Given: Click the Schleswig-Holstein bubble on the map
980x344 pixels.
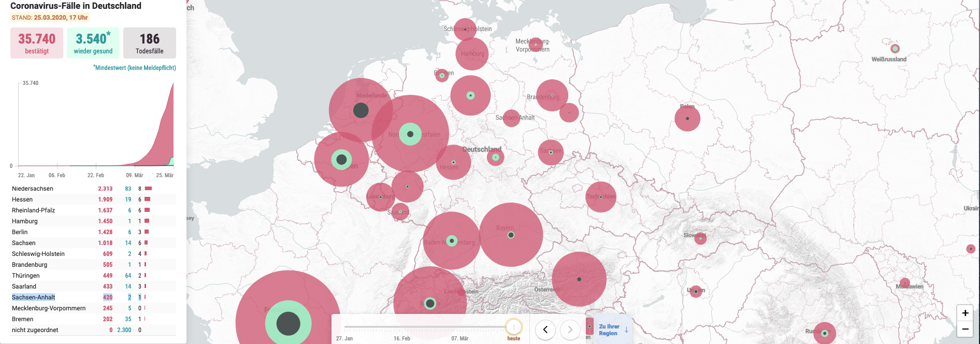Looking at the screenshot, I should tap(465, 30).
